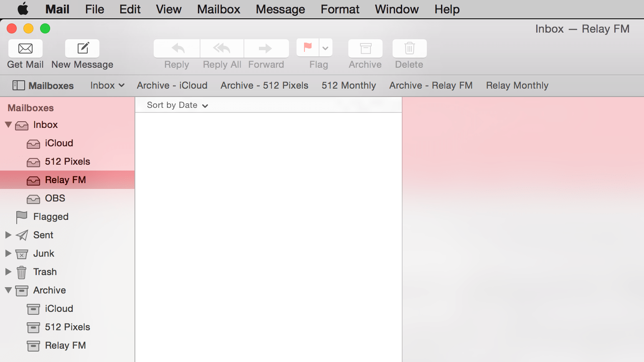The height and width of the screenshot is (362, 644).
Task: Flag message with the red flag icon
Action: 308,48
